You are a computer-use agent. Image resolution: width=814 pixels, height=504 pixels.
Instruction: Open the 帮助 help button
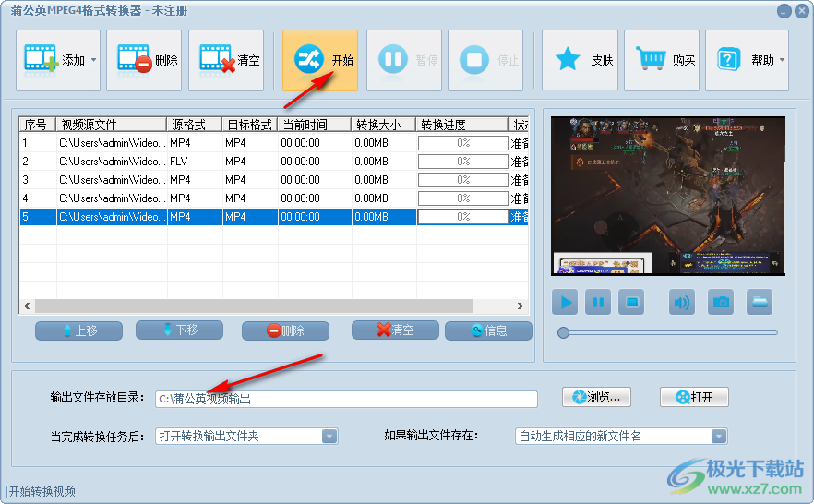747,60
